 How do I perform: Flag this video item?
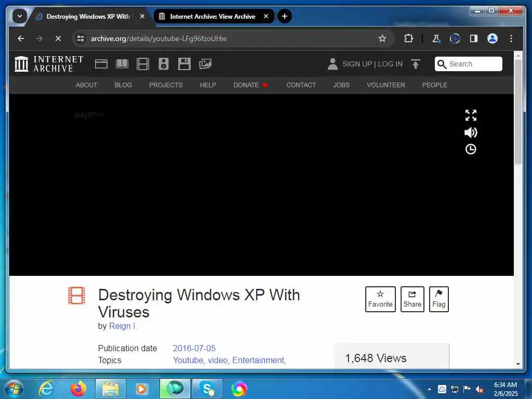click(x=438, y=299)
